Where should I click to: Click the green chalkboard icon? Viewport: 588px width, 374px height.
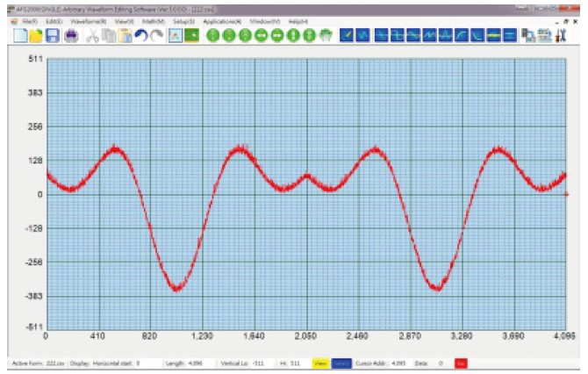(191, 36)
